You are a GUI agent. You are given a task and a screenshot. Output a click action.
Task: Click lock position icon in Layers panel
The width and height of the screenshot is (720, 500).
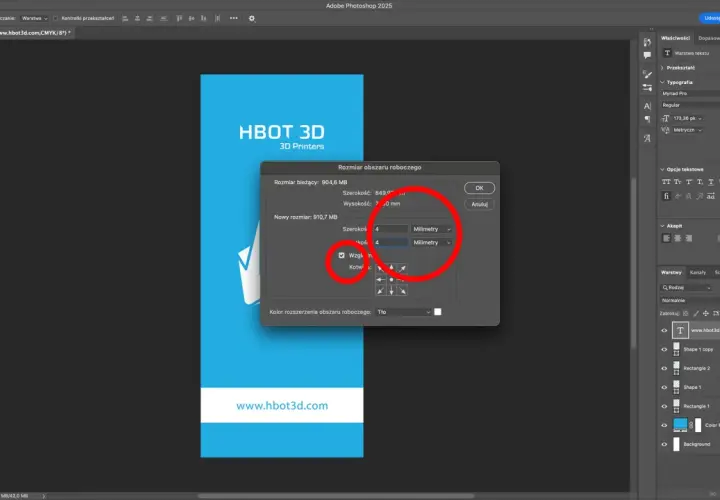706,314
